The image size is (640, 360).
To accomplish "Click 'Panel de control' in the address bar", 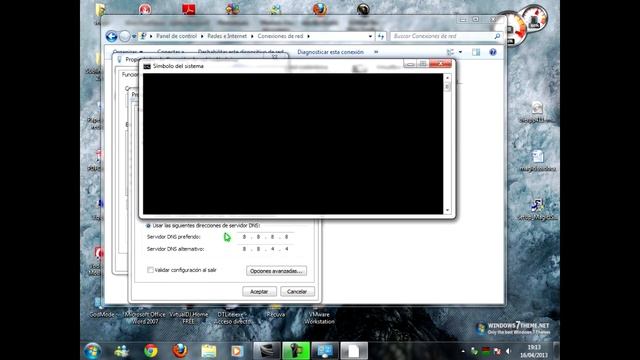I will pos(176,36).
